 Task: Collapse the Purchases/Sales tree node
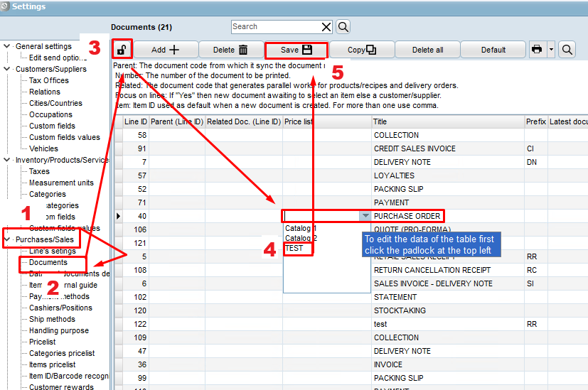(7, 239)
